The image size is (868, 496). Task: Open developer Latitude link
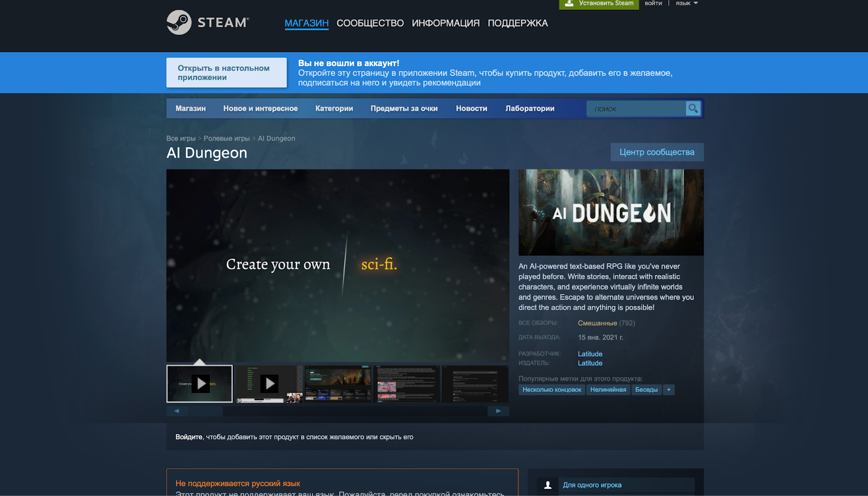pos(590,354)
